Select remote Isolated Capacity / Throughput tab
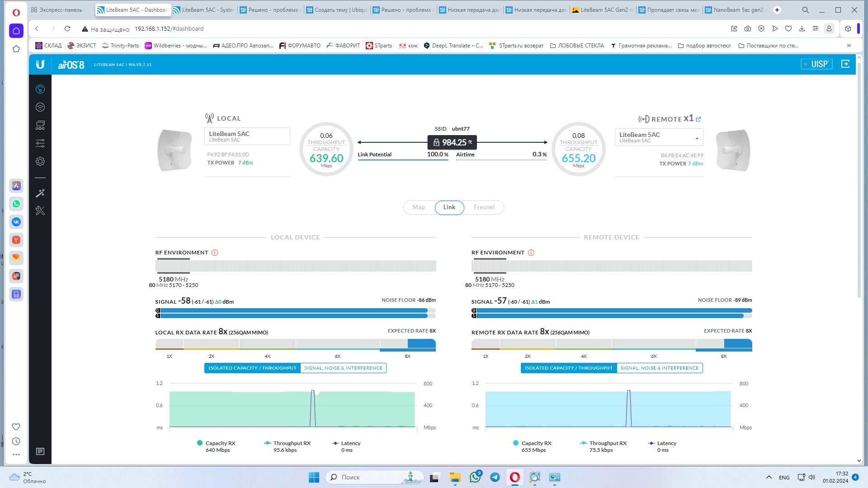This screenshot has width=868, height=488. pyautogui.click(x=569, y=368)
